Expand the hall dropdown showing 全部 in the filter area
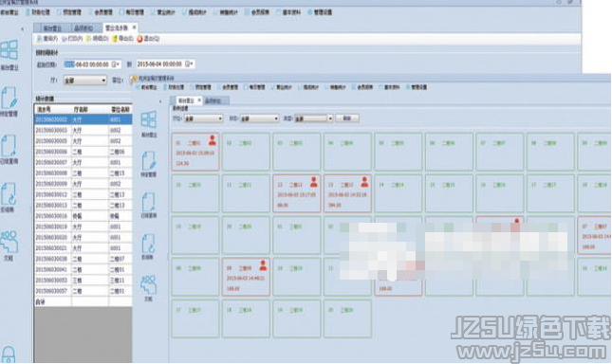612x364 pixels. point(85,81)
